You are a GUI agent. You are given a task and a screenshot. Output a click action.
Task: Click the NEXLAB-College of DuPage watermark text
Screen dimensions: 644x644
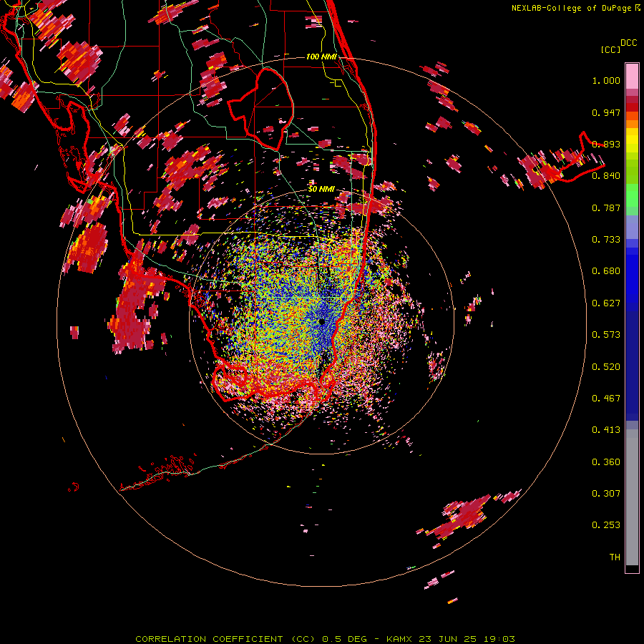(x=571, y=8)
